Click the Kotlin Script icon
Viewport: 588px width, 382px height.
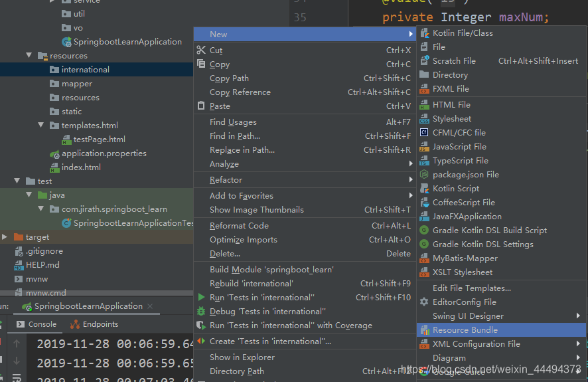coord(424,189)
